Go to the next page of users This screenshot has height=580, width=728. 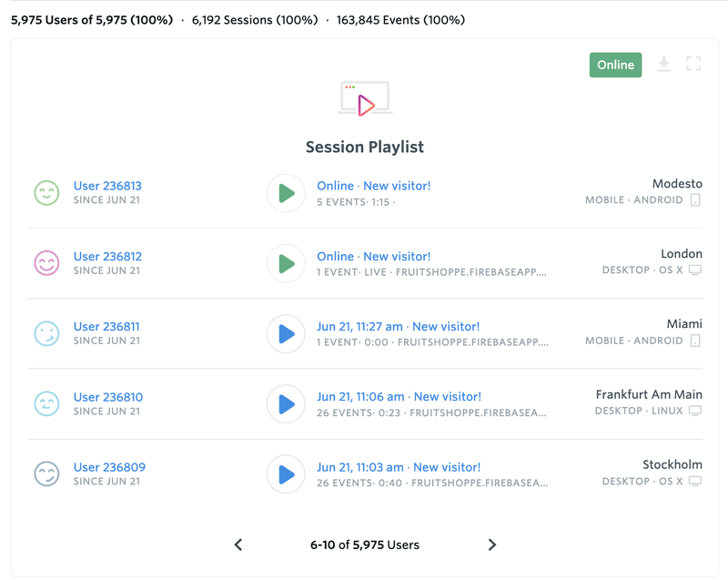[492, 544]
